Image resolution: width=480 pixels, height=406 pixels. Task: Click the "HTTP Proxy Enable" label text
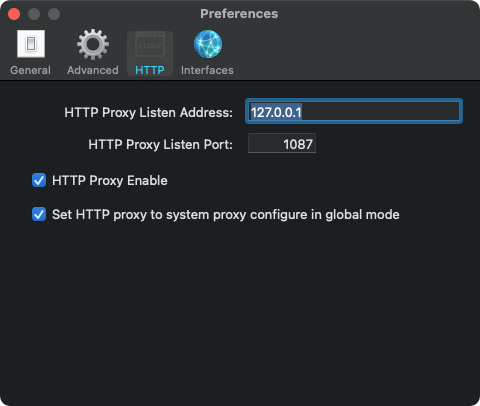coord(110,181)
